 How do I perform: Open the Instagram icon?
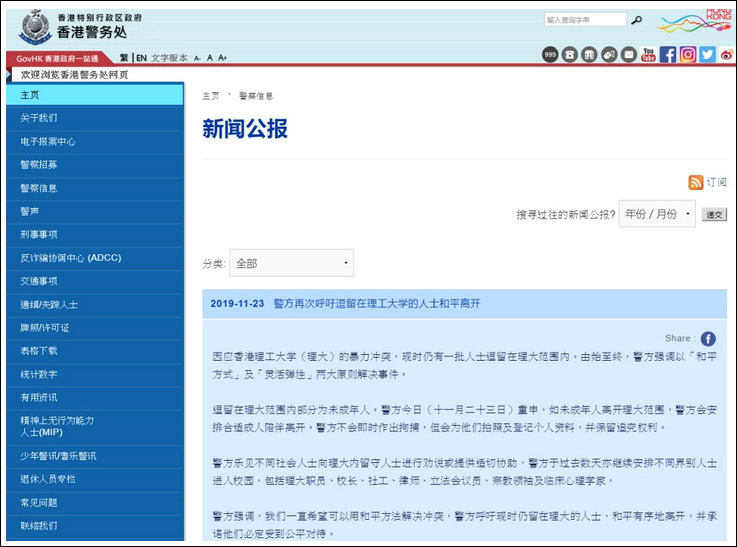[688, 55]
